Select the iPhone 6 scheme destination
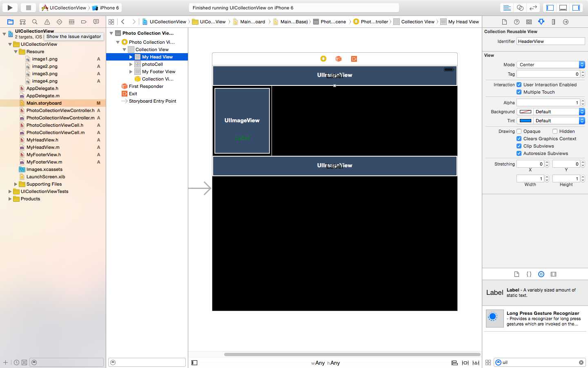The height and width of the screenshot is (368, 588). pyautogui.click(x=106, y=8)
